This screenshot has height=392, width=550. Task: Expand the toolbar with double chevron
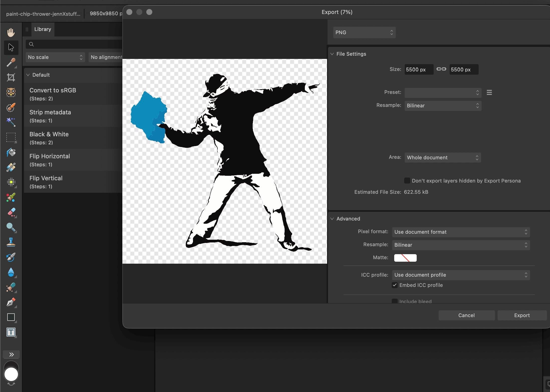pyautogui.click(x=11, y=354)
